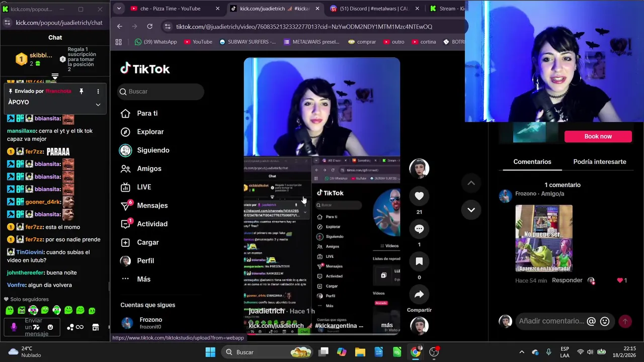This screenshot has width=644, height=362.
Task: Open the 7TV emote icon
Action: 36,327
